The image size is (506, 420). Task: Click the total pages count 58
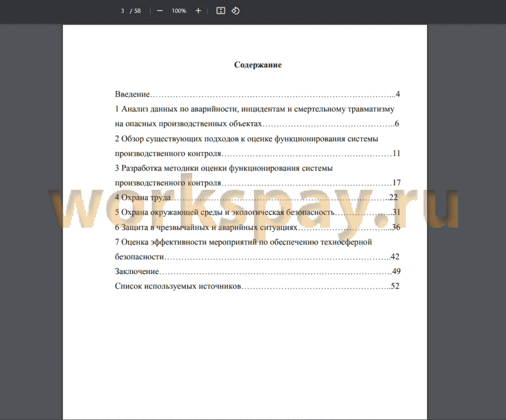click(x=138, y=11)
